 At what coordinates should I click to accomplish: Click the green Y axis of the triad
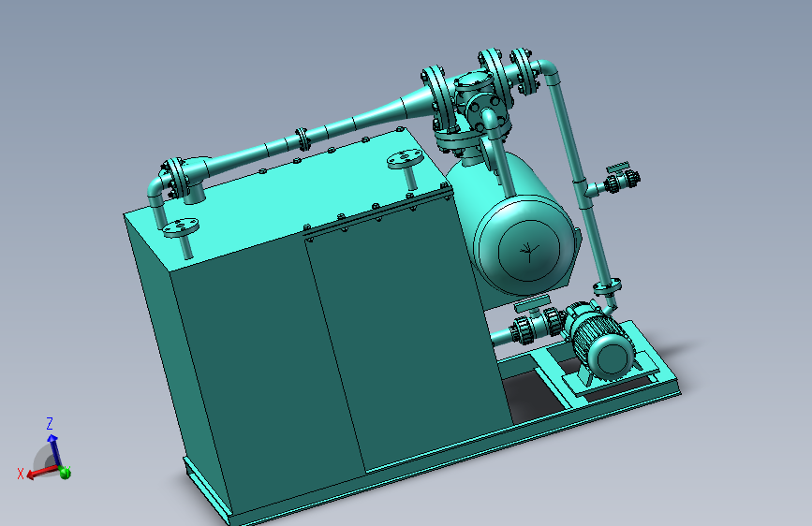click(x=66, y=472)
